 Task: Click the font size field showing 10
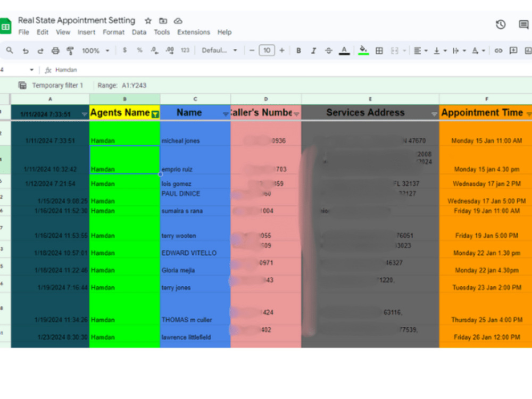coord(267,51)
